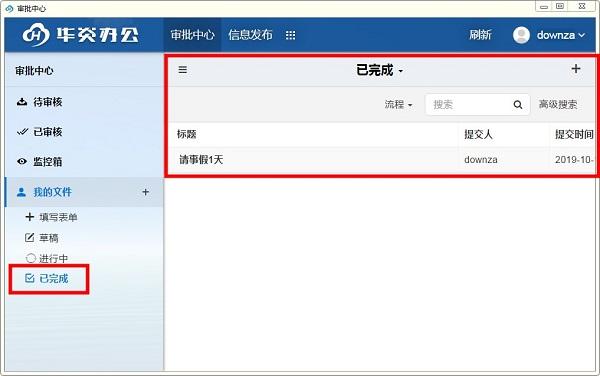This screenshot has width=600, height=376.
Task: Click the plus icon in content header
Action: click(576, 69)
